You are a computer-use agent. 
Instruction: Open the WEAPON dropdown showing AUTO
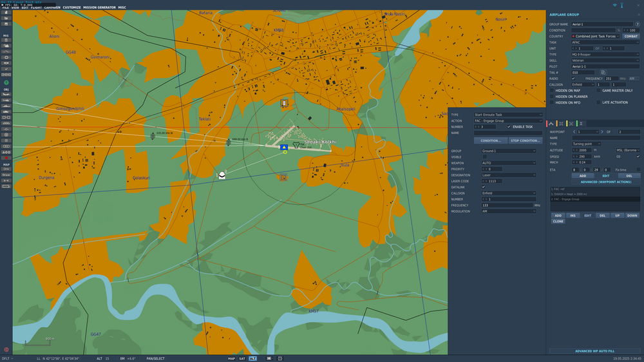(509, 163)
